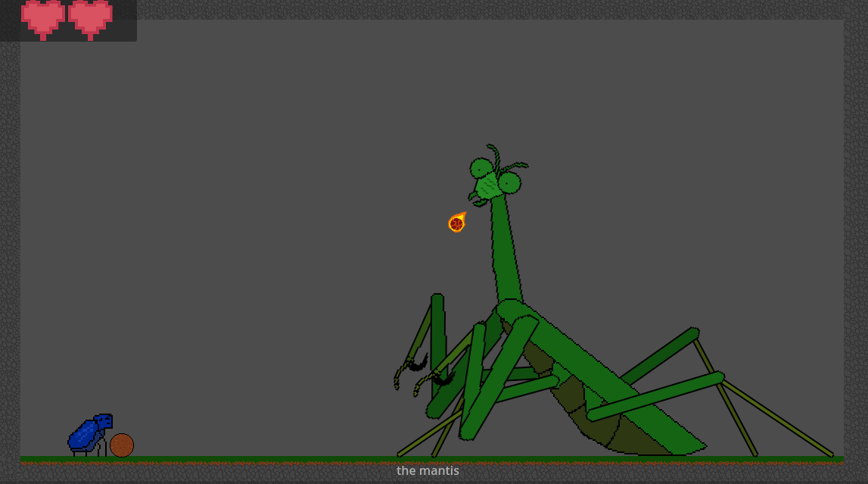868x484 pixels.
Task: Click the brown dung ball
Action: (122, 445)
